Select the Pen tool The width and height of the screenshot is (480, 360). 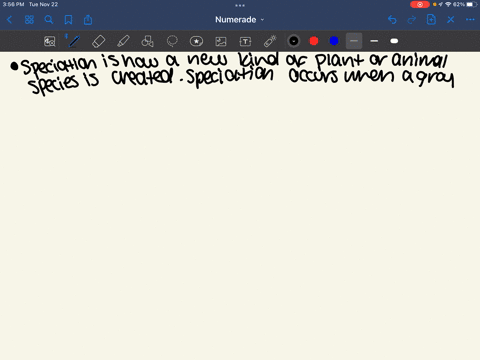click(x=74, y=41)
